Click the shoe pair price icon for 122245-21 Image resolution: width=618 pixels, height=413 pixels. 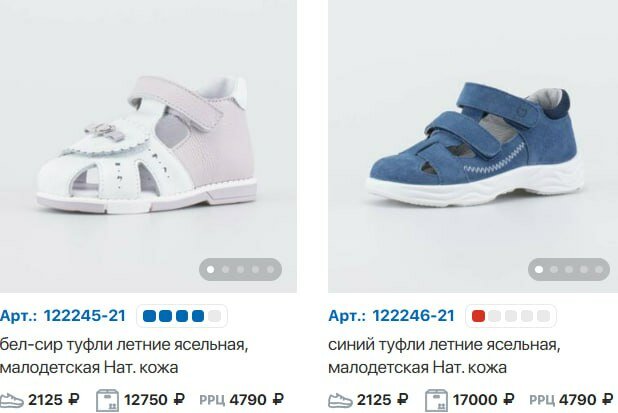[x=11, y=400]
